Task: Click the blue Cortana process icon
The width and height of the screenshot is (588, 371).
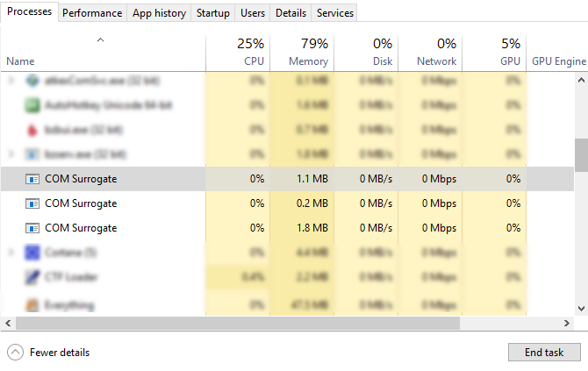Action: 32,253
